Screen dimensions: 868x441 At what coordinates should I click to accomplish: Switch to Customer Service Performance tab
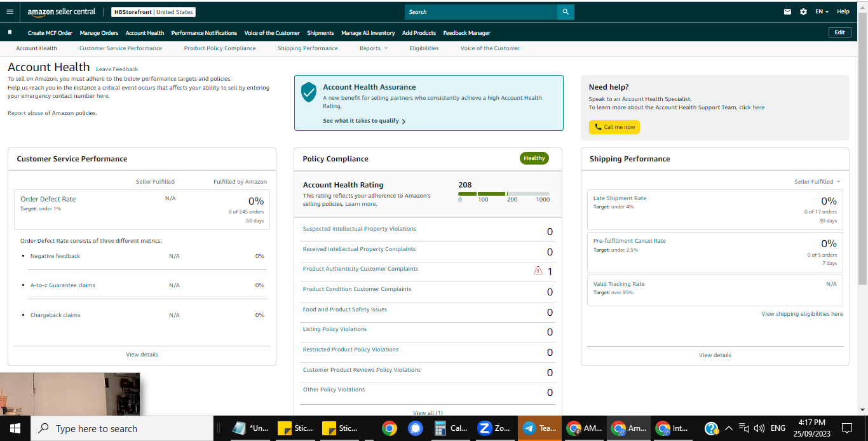coord(121,48)
